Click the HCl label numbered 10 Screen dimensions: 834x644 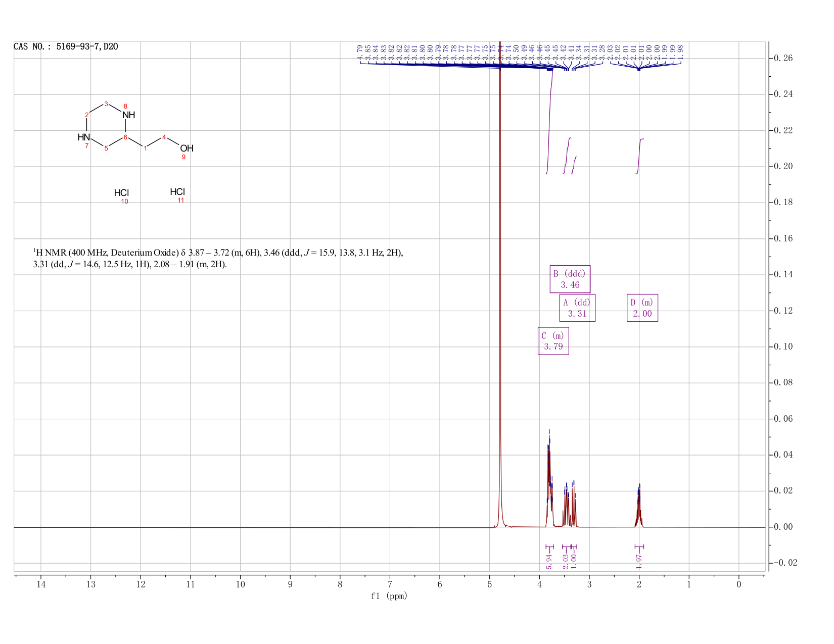(121, 193)
